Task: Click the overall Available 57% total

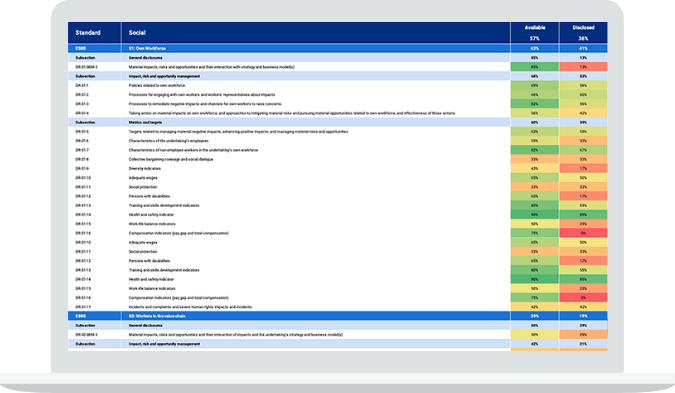Action: 535,38
